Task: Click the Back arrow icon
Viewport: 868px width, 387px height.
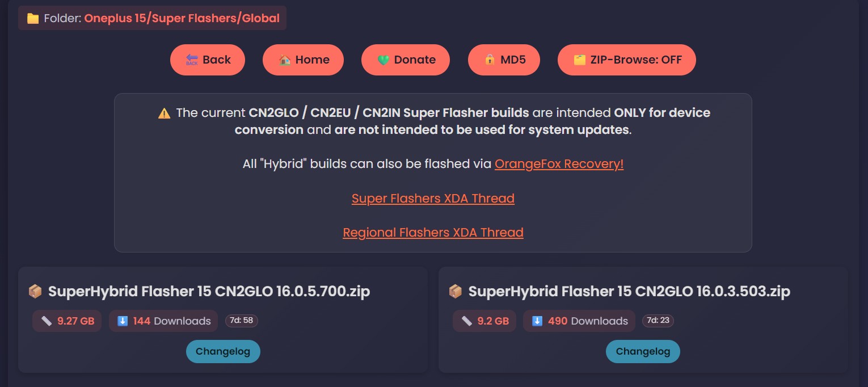Action: tap(192, 60)
